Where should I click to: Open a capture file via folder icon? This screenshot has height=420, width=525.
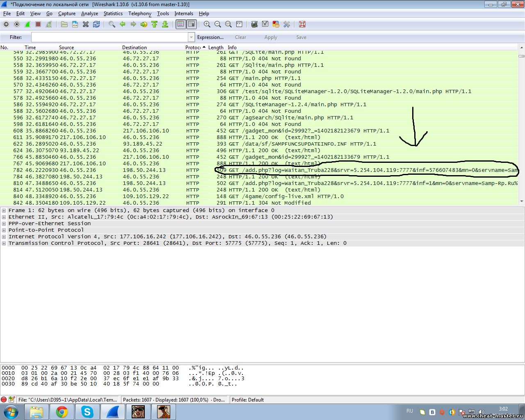pos(64,25)
